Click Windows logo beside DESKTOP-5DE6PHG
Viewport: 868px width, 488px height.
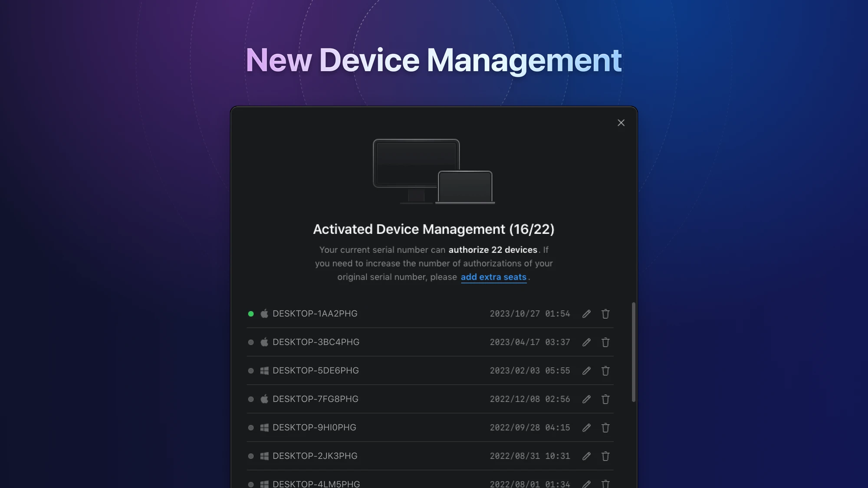[x=264, y=370]
